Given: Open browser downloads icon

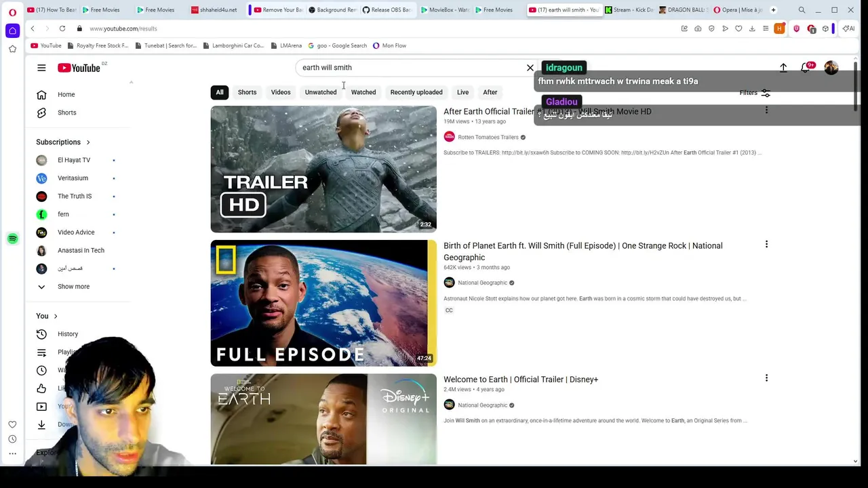Looking at the screenshot, I should pyautogui.click(x=752, y=28).
